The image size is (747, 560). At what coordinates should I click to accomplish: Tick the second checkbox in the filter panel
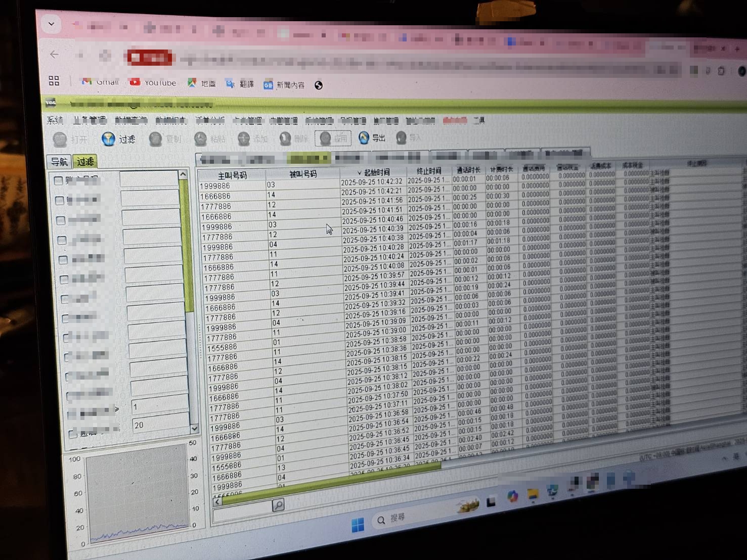(x=60, y=200)
